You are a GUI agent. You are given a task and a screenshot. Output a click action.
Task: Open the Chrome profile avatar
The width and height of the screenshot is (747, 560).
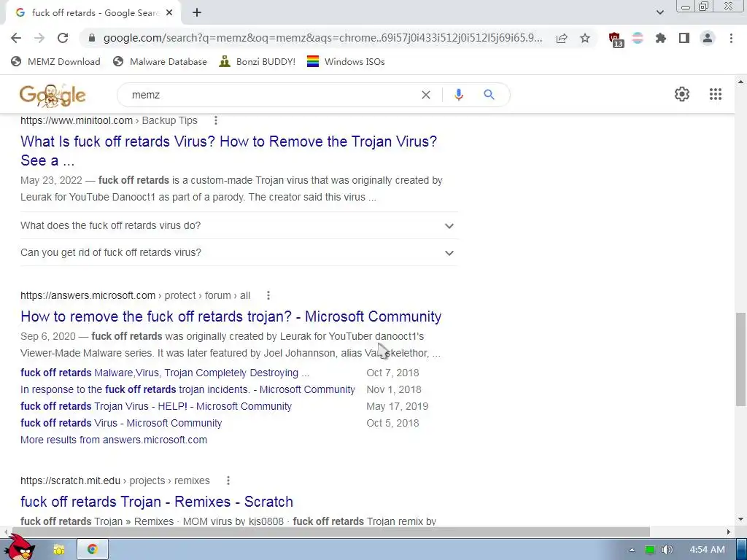pyautogui.click(x=708, y=38)
